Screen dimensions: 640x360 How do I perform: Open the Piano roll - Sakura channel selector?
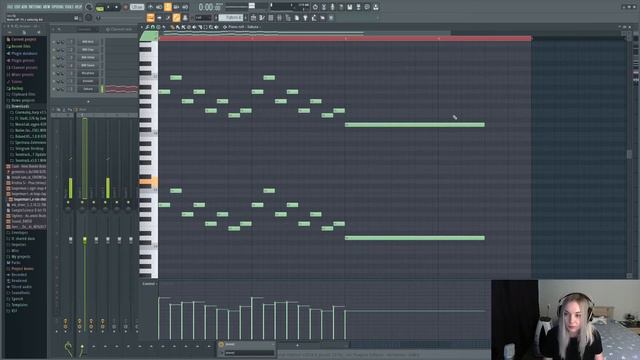pyautogui.click(x=243, y=27)
